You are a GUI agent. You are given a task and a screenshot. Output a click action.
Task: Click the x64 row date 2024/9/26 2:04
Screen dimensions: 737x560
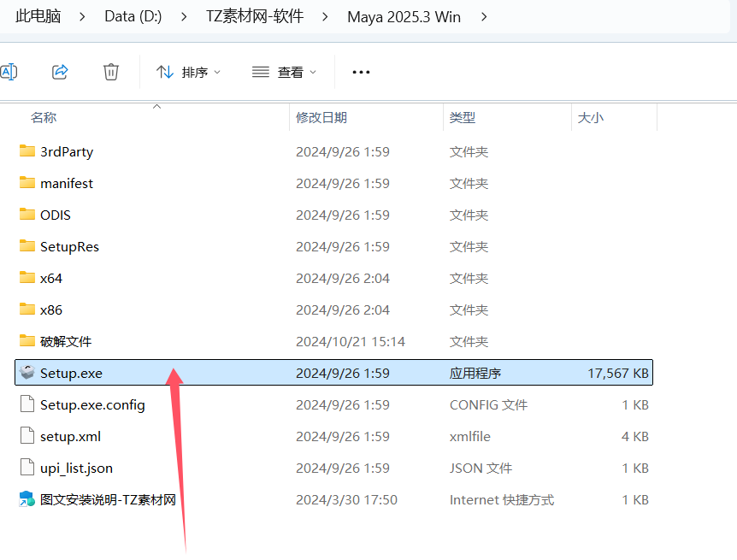[343, 279]
